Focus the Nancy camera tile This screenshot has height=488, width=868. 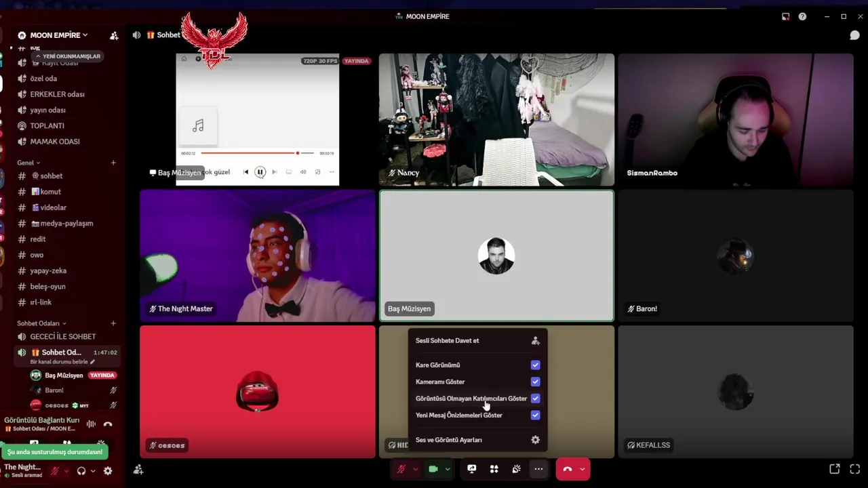coord(496,119)
